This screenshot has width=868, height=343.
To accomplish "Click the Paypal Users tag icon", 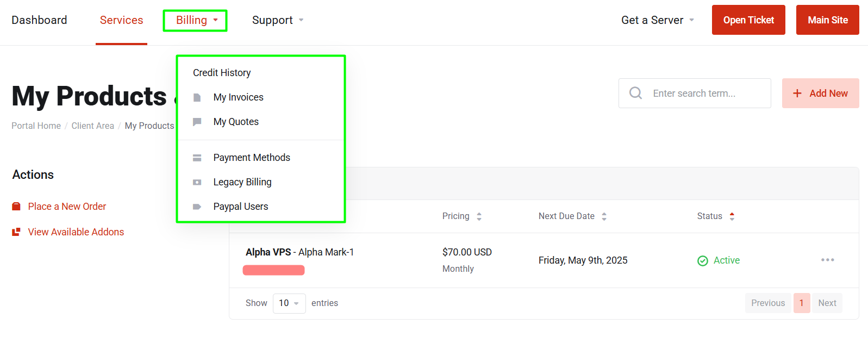I will (197, 207).
